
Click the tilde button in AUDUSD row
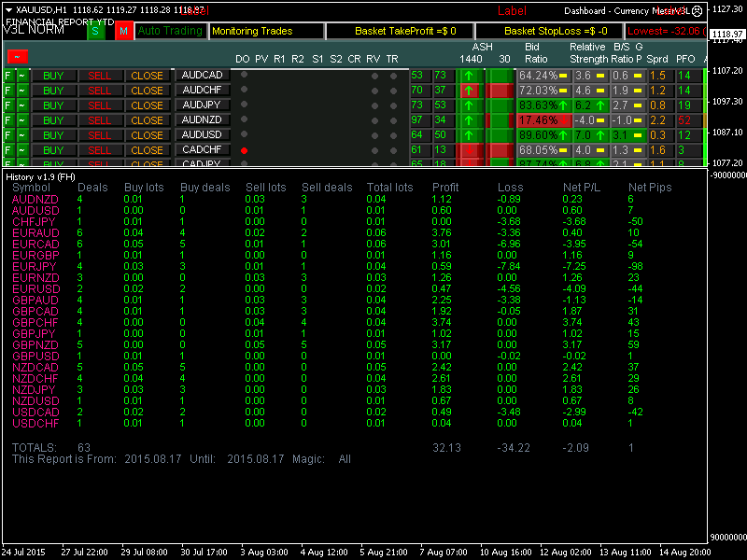[x=22, y=135]
